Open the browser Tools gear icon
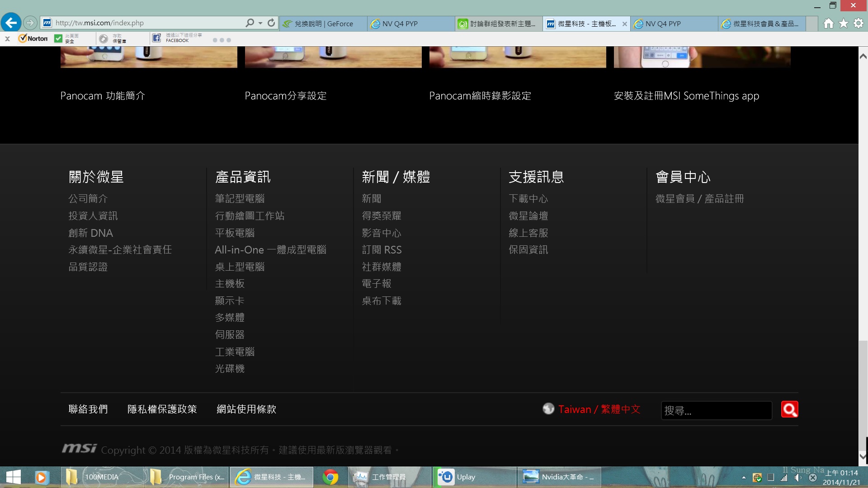868x488 pixels. pos(859,23)
